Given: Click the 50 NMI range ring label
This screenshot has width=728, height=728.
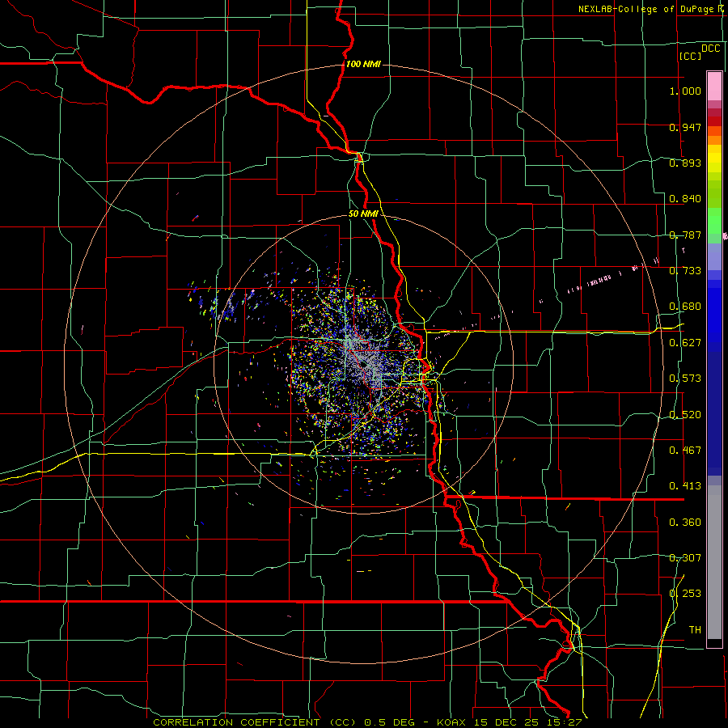Looking at the screenshot, I should tap(363, 214).
